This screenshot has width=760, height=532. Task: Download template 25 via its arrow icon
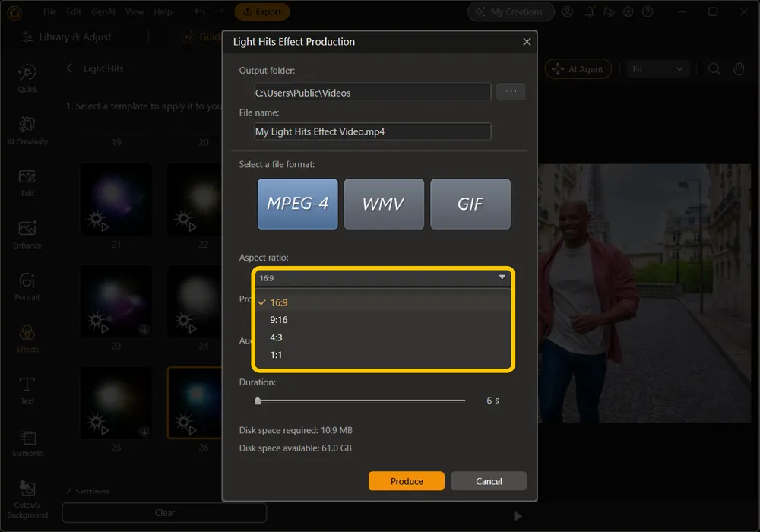tap(144, 431)
